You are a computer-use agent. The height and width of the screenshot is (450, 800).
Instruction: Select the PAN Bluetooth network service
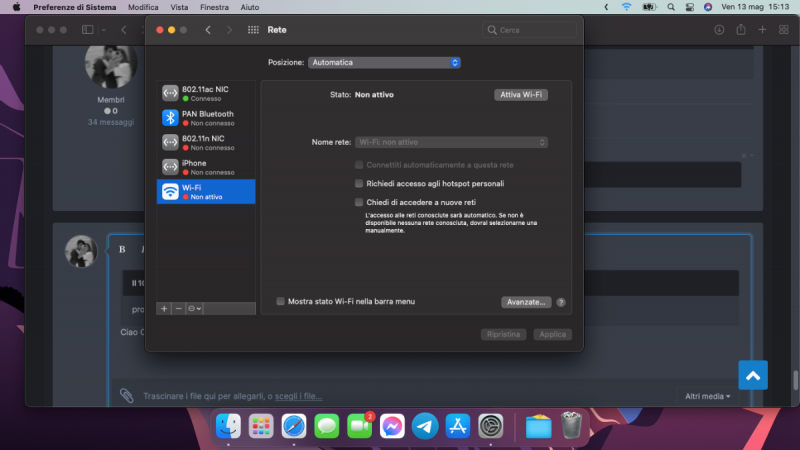(206, 118)
